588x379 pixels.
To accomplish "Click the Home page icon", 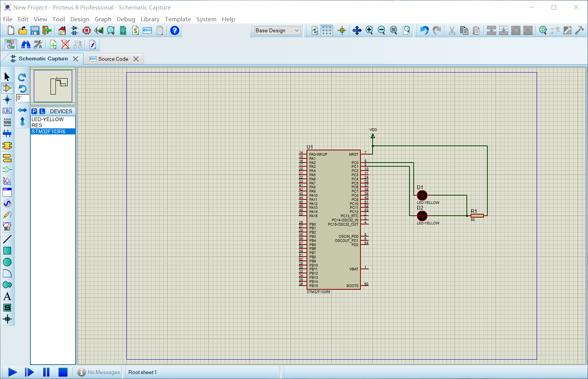I will coord(62,30).
